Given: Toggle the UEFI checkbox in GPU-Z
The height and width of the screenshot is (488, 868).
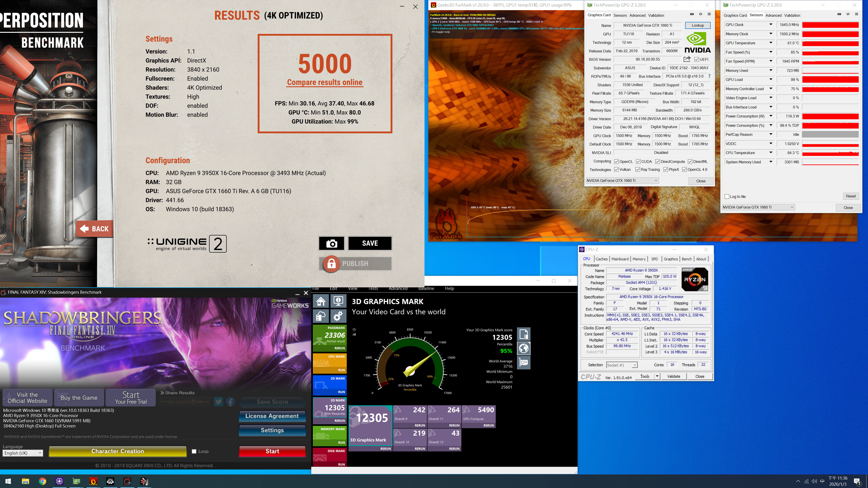Looking at the screenshot, I should [696, 59].
